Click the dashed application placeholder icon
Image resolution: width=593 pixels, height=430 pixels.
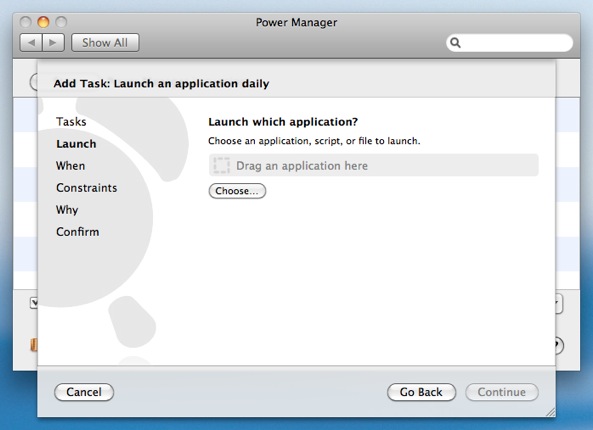[221, 166]
